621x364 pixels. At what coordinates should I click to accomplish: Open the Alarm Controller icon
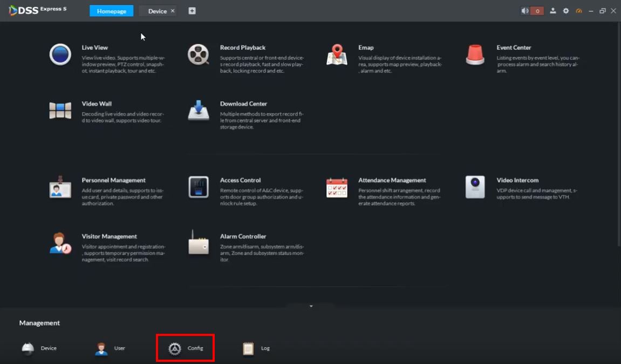199,243
